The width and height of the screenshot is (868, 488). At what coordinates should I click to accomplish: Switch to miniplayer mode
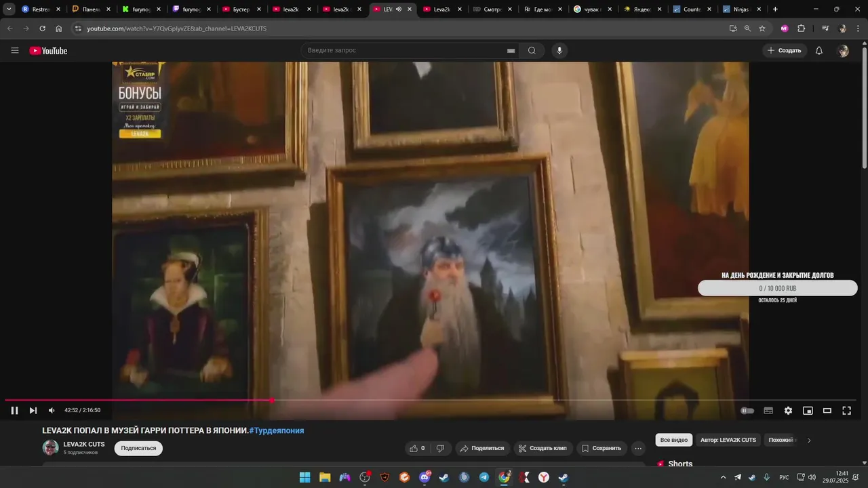click(x=808, y=411)
